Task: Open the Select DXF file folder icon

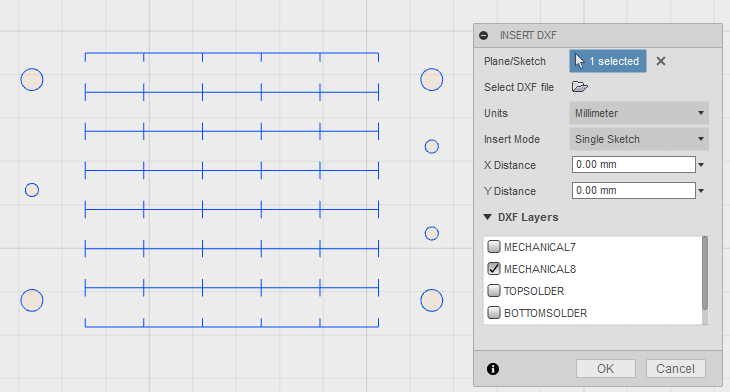Action: coord(580,87)
